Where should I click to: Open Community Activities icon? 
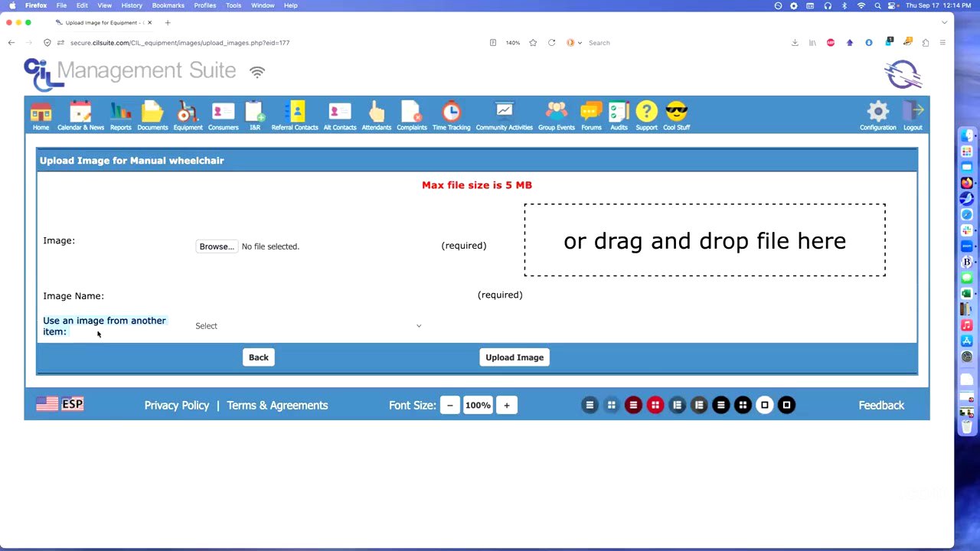click(504, 116)
